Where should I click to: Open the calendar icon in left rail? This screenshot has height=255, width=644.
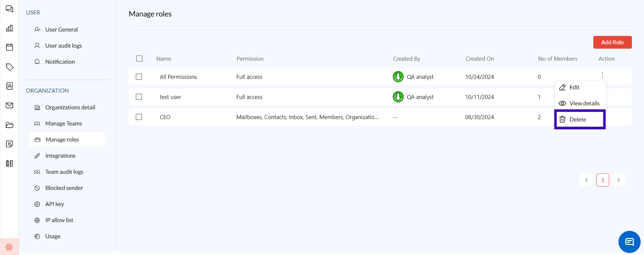tap(9, 47)
